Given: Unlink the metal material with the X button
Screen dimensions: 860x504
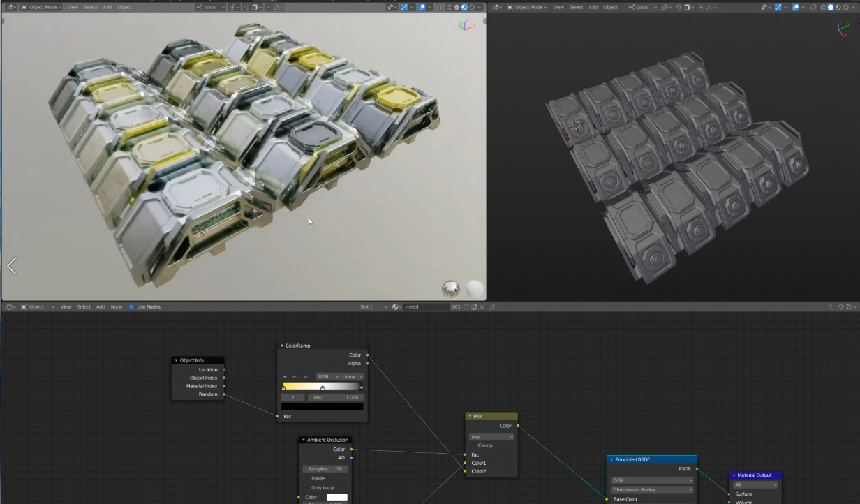Looking at the screenshot, I should [482, 306].
